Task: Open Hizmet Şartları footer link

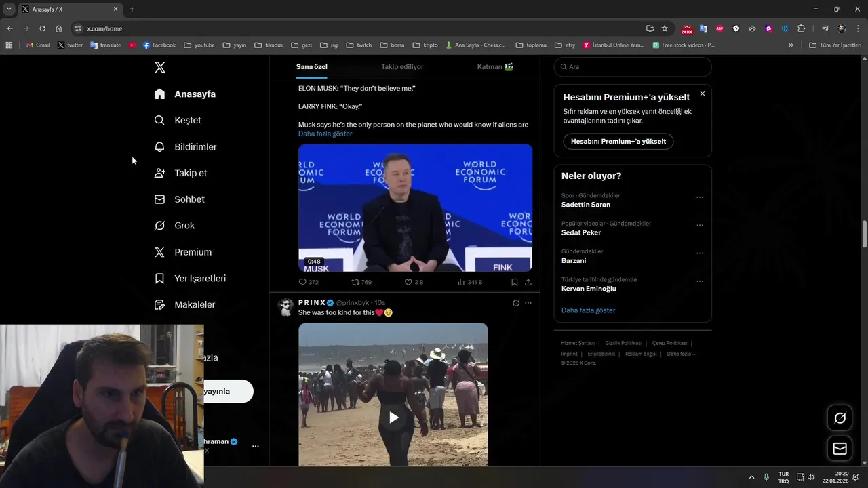Action: 578,343
